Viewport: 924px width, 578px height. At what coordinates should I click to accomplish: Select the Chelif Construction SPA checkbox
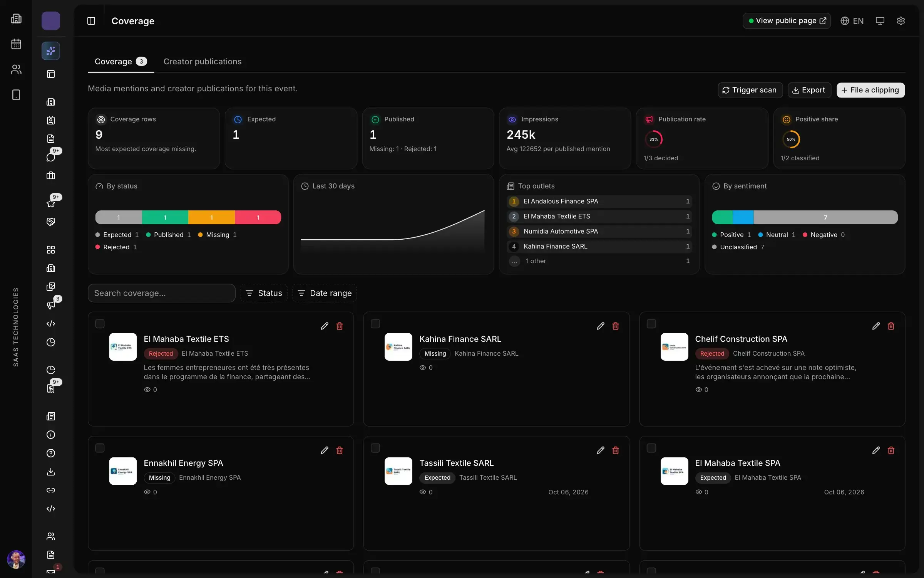(x=651, y=324)
